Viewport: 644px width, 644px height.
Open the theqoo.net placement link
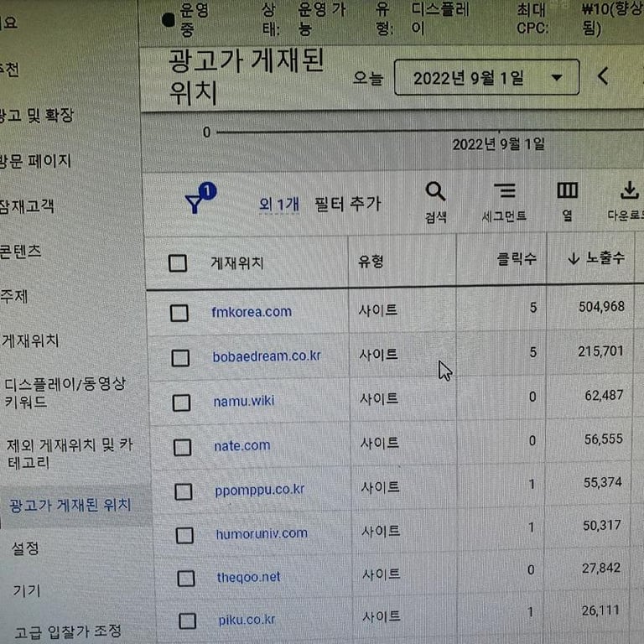coord(248,578)
